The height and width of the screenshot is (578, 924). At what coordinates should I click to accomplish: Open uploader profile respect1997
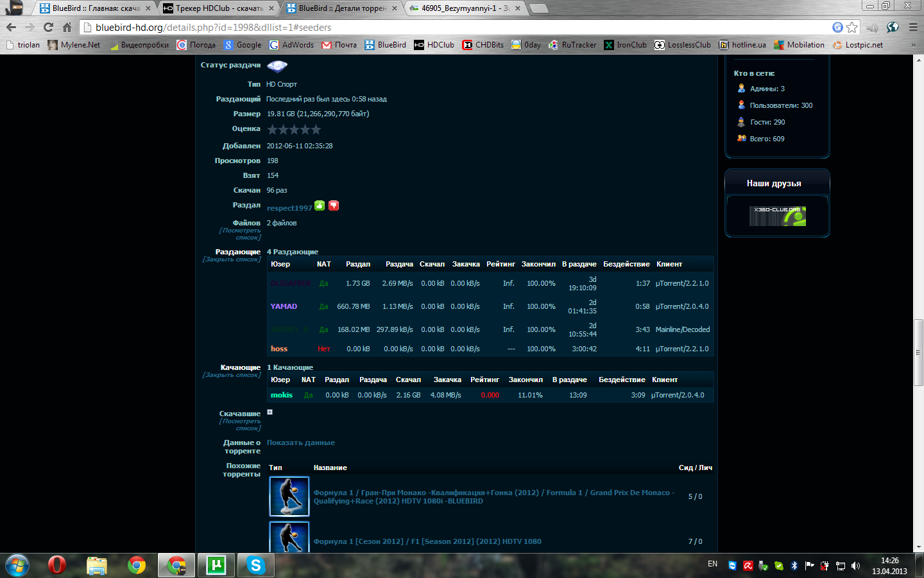[x=289, y=208]
